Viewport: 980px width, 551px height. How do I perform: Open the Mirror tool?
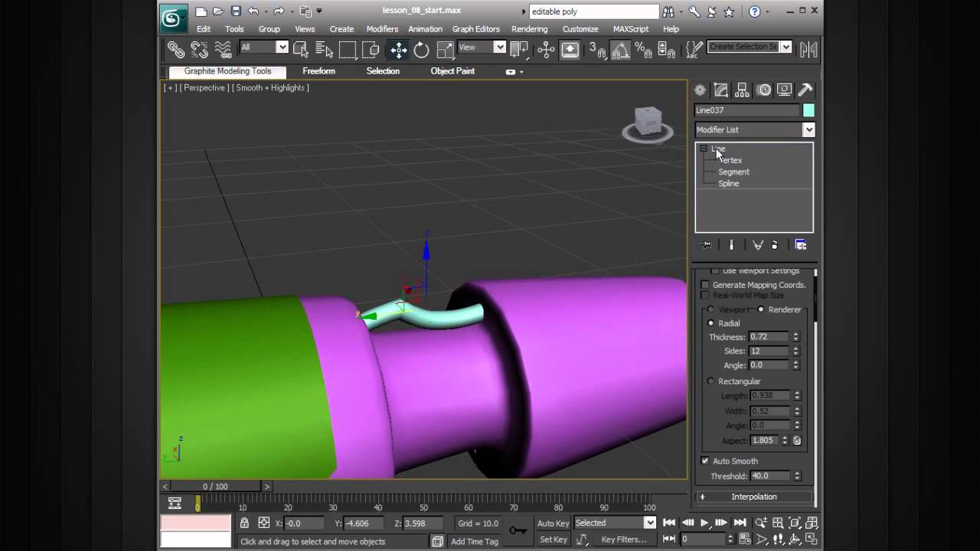click(808, 50)
